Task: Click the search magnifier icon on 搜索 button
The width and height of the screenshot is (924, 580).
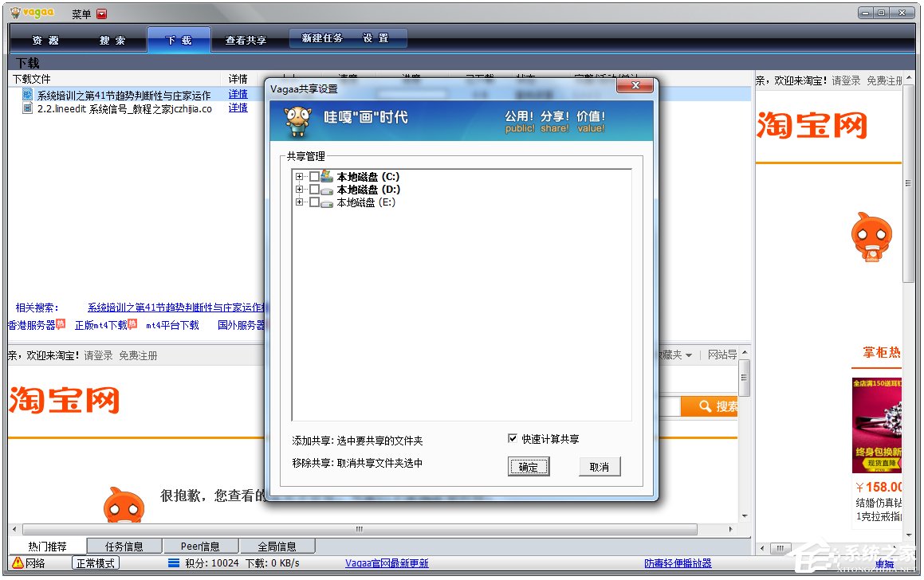Action: [x=705, y=406]
